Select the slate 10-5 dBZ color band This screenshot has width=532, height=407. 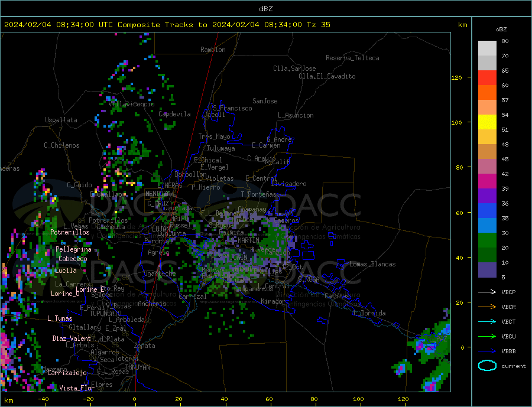click(x=487, y=270)
